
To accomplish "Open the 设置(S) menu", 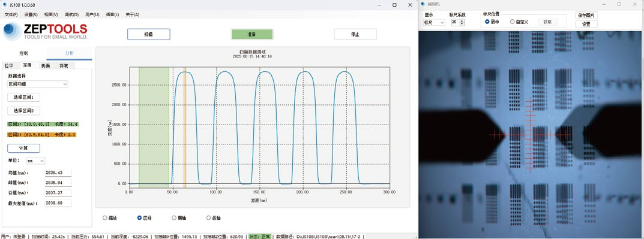I will 31,14.
